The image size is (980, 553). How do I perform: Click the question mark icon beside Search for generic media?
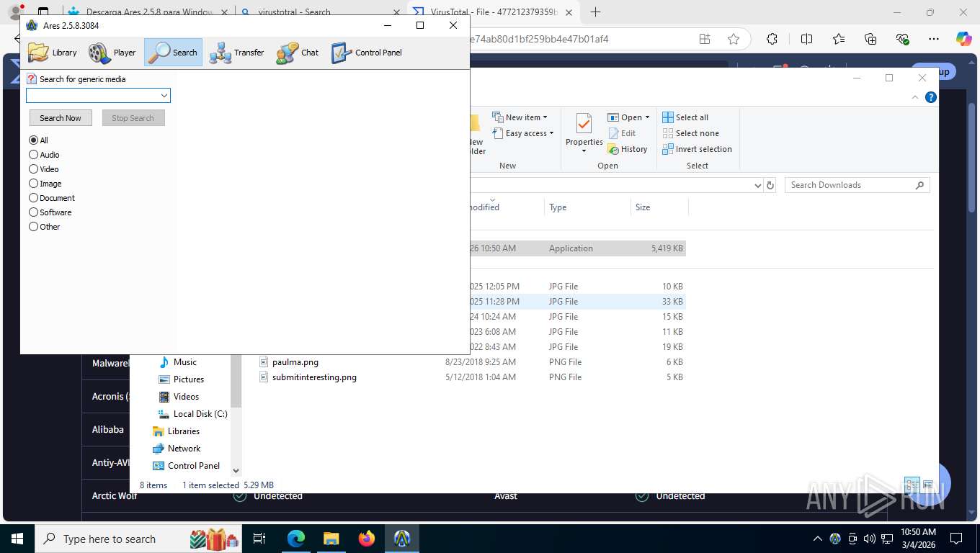31,79
